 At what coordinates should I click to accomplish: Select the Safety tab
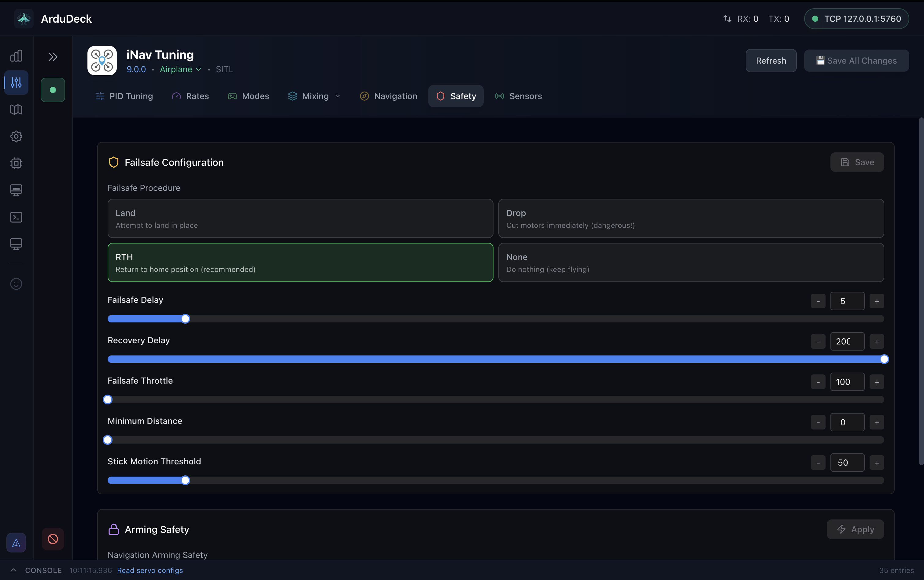pos(456,96)
